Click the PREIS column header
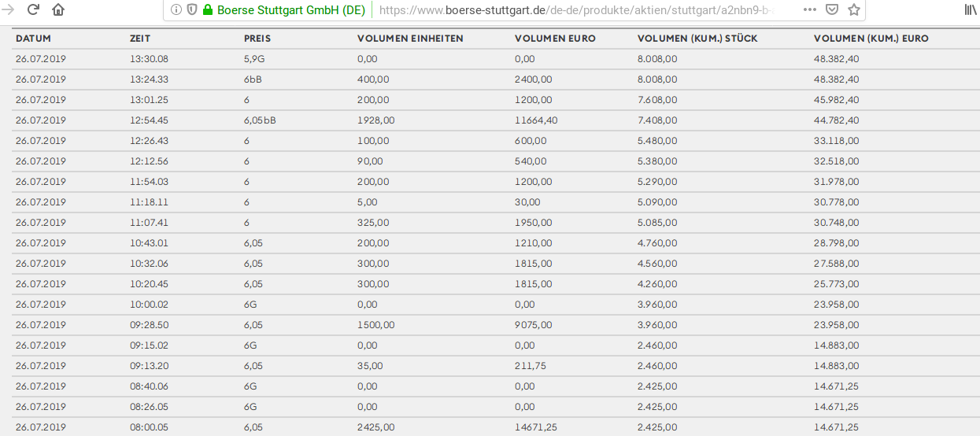Viewport: 980px width, 436px height. [x=257, y=39]
